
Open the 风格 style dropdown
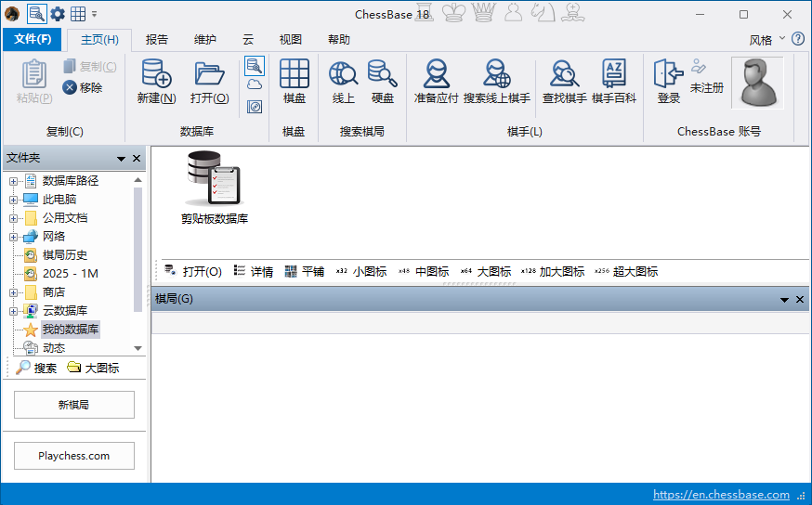pos(767,40)
